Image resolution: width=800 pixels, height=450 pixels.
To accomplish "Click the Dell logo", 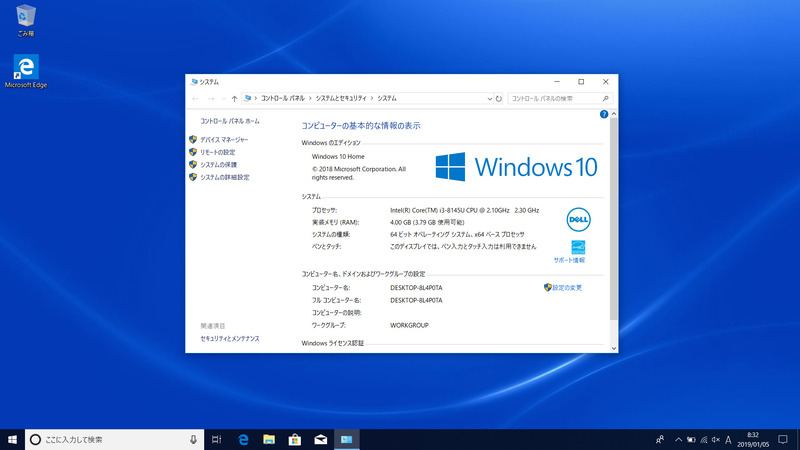I will click(578, 220).
